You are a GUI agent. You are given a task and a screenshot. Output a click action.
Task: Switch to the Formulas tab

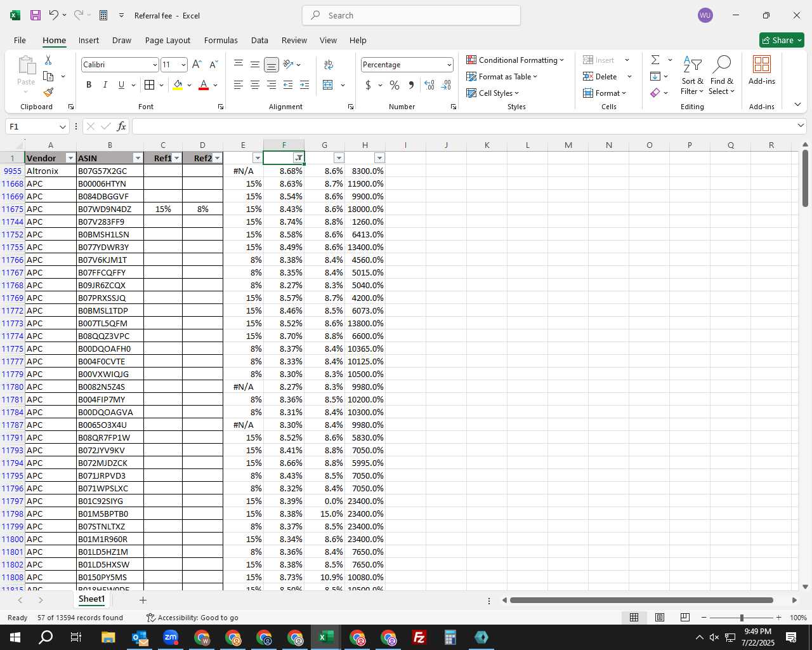click(221, 40)
